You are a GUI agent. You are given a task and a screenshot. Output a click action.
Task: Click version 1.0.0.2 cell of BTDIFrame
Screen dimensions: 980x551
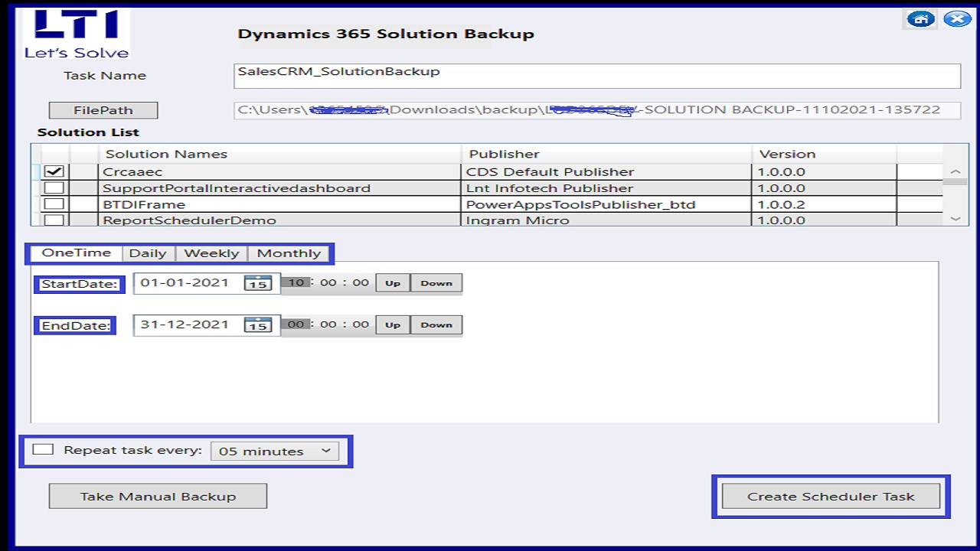(x=825, y=204)
